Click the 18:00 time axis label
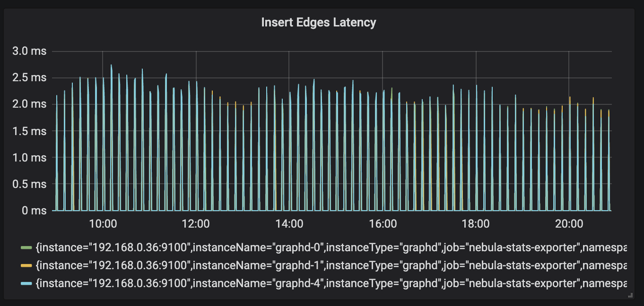Image resolution: width=644 pixels, height=306 pixels. (x=475, y=223)
